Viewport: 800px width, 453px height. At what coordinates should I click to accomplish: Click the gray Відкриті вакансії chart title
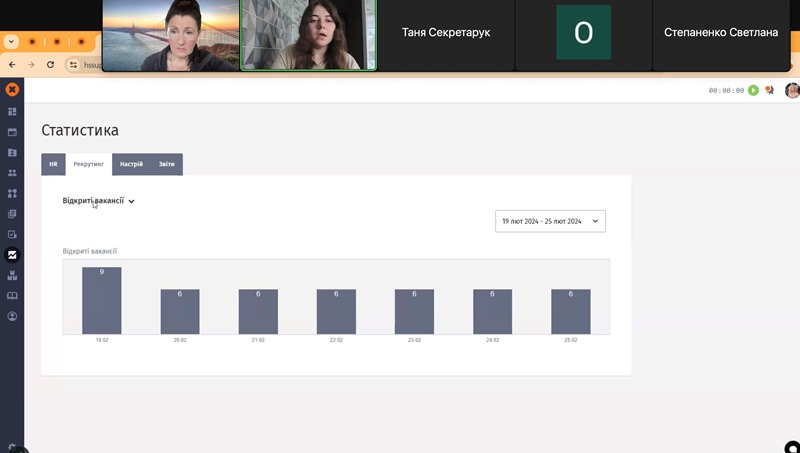(x=90, y=251)
